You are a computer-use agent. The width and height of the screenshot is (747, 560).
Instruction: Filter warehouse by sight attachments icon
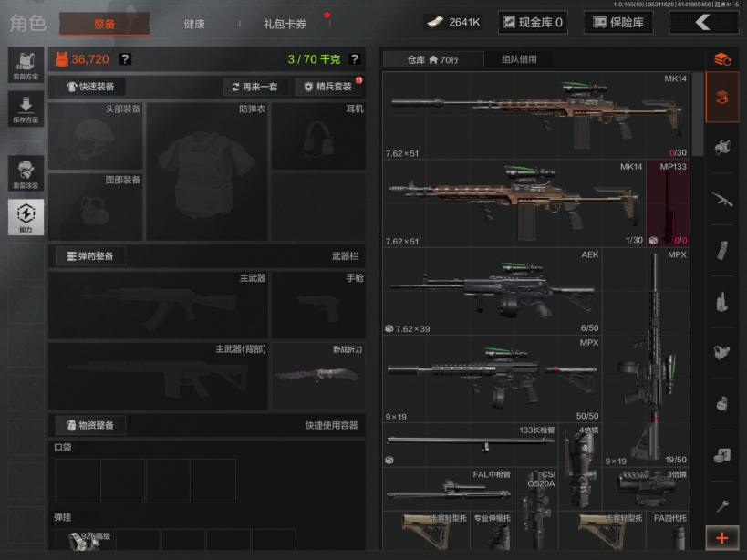pos(722,353)
